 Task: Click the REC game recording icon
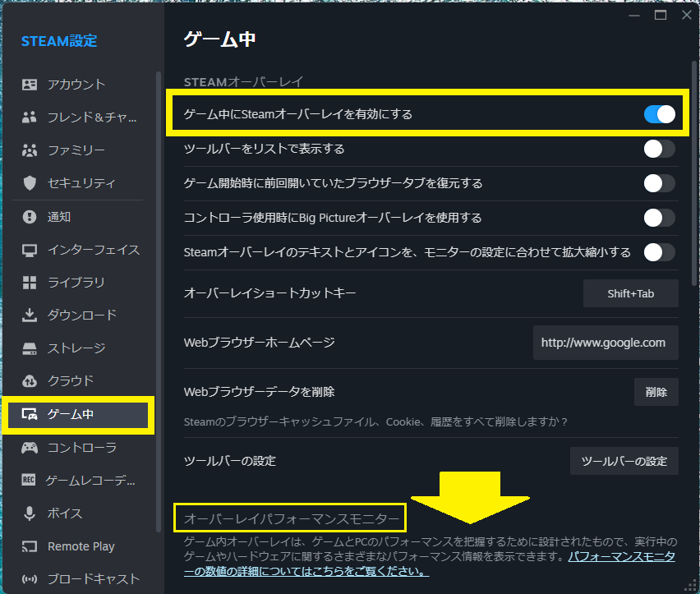(x=29, y=480)
